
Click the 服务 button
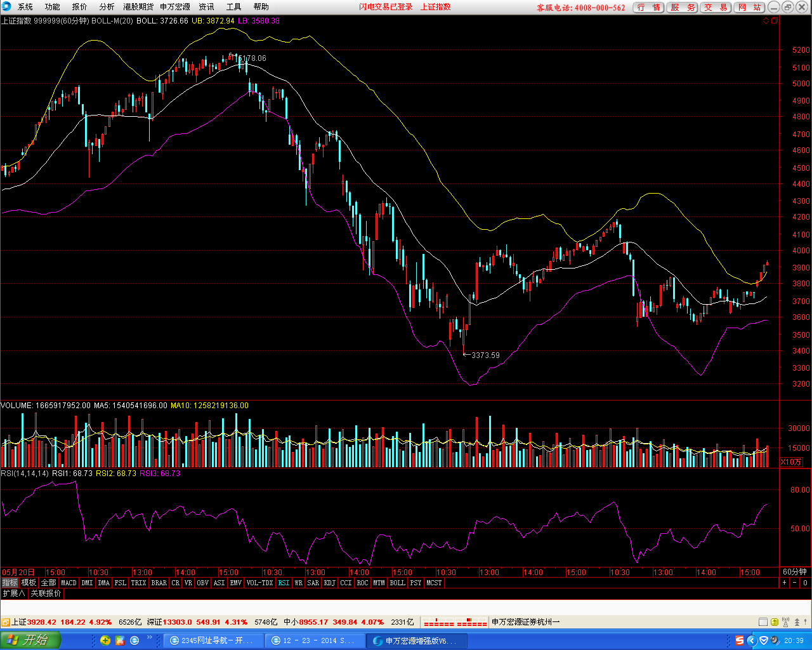683,8
